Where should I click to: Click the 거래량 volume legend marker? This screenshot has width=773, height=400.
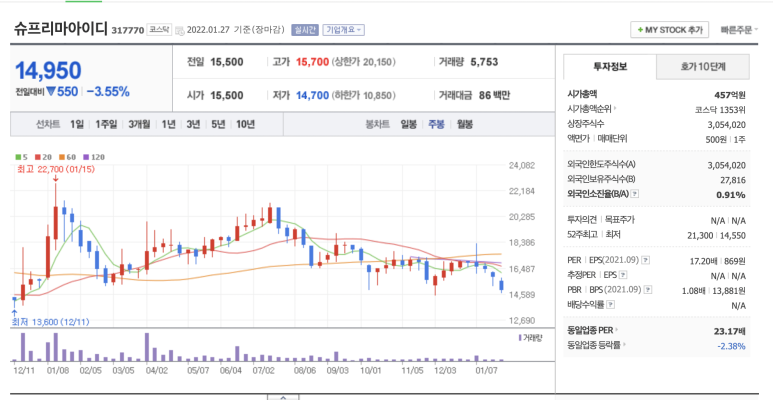click(529, 338)
